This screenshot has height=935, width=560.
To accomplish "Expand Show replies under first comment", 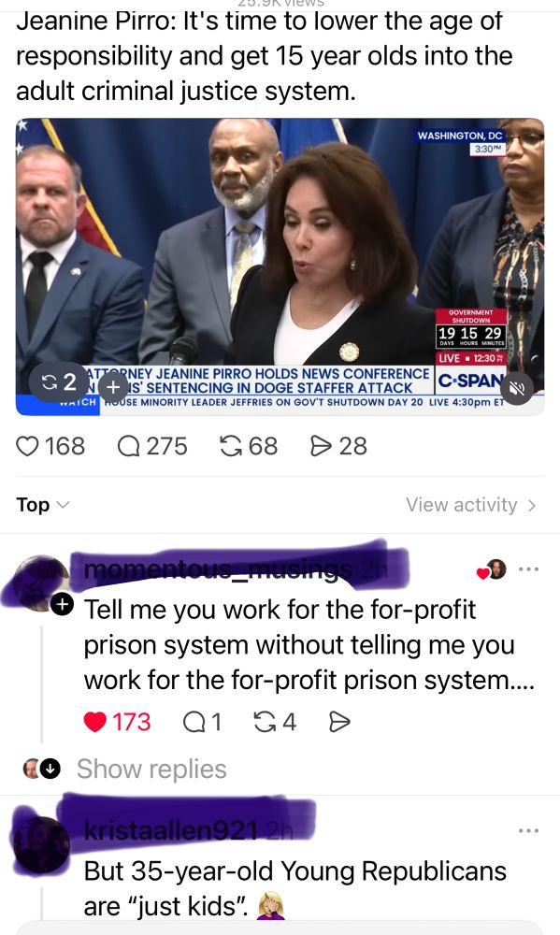I will click(x=151, y=769).
